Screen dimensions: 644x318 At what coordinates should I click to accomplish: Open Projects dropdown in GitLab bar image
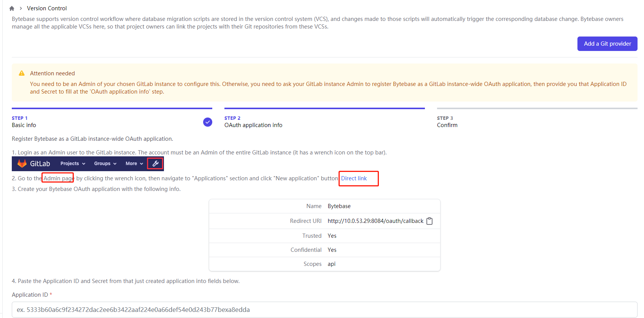(73, 164)
